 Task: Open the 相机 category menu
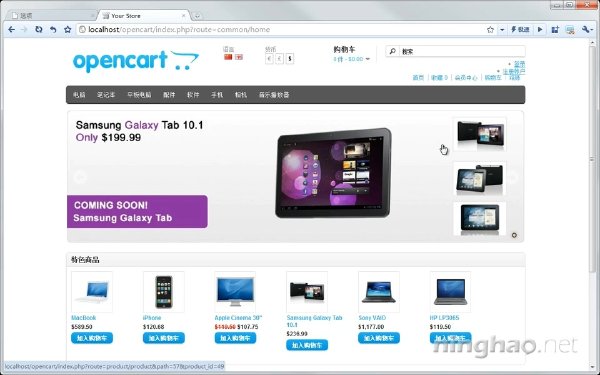coord(241,95)
